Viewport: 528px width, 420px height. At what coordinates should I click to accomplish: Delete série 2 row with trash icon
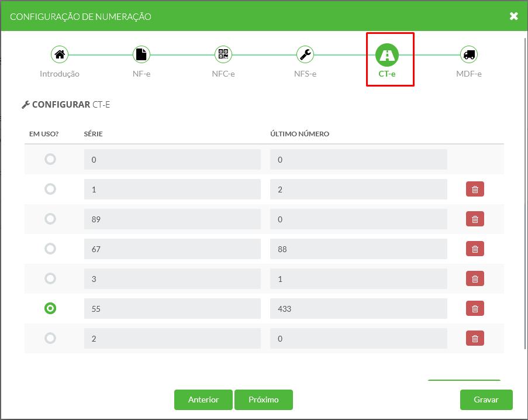click(475, 338)
